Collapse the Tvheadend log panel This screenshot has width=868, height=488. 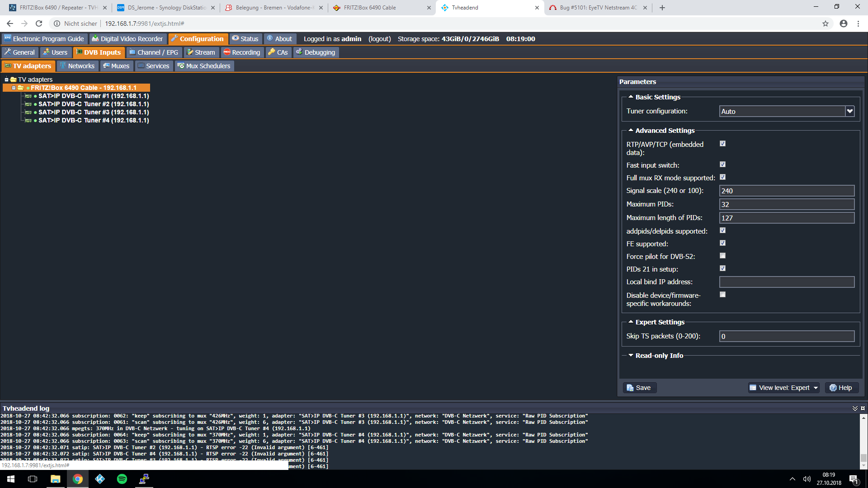855,408
